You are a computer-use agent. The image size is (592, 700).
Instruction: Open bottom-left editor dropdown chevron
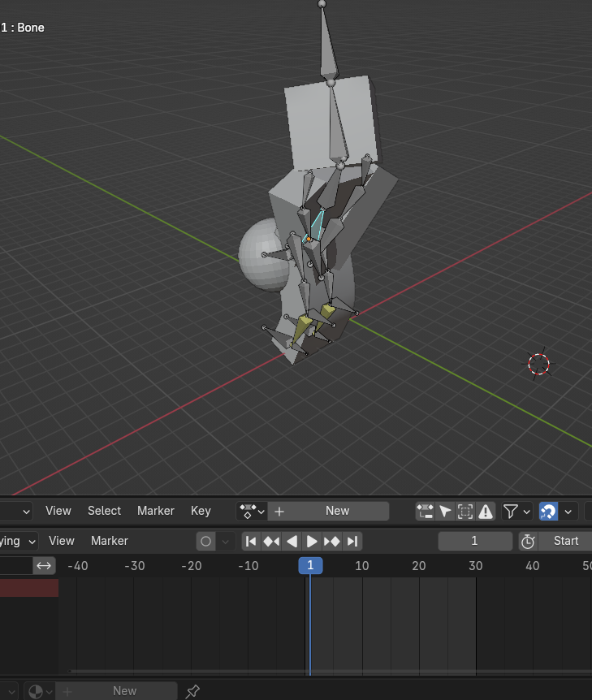coord(11,692)
